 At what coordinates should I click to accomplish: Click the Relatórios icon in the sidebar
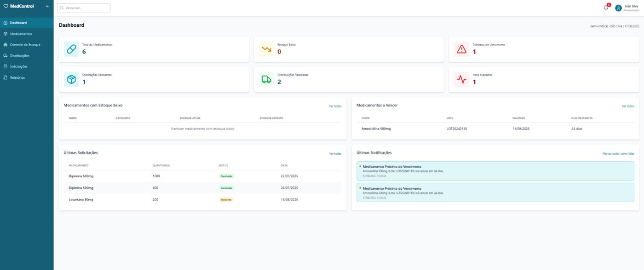pyautogui.click(x=5, y=77)
